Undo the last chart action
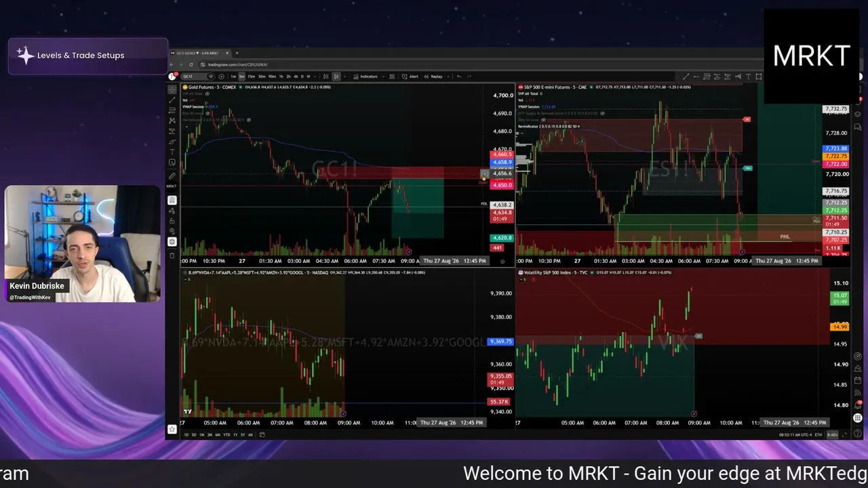The width and height of the screenshot is (868, 488). coord(459,77)
